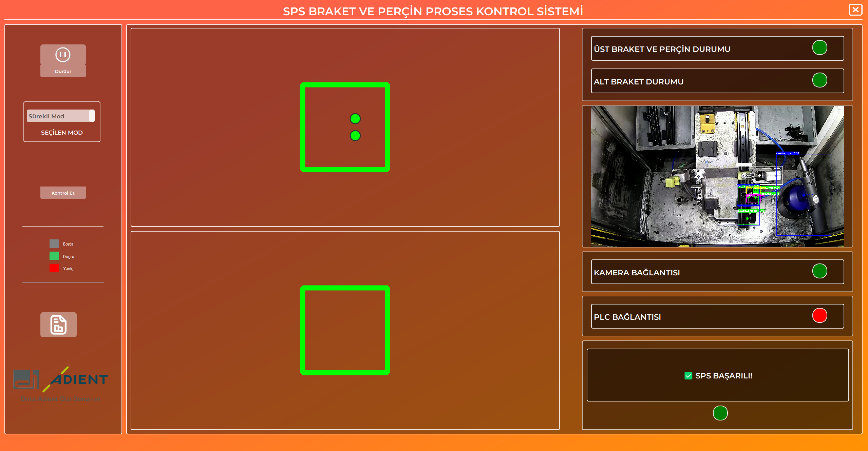This screenshot has width=868, height=451.
Task: Click the KAMERA BAĞLANTISI green indicator
Action: 819,271
